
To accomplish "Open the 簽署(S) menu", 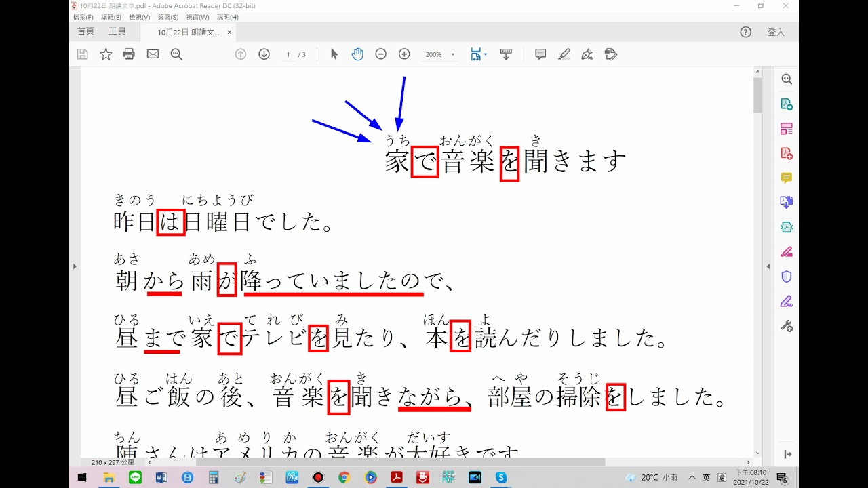I will pyautogui.click(x=168, y=17).
